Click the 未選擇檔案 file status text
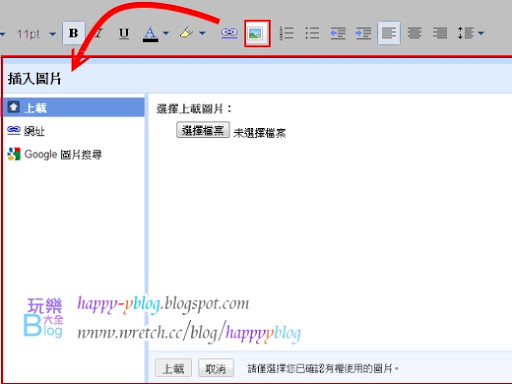Viewport: 512px width, 384px height. tap(259, 133)
